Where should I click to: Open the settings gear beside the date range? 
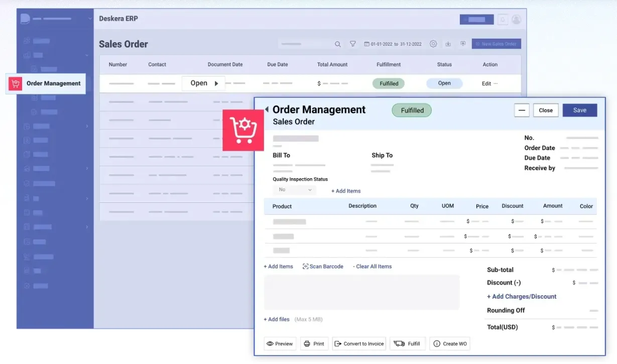433,44
